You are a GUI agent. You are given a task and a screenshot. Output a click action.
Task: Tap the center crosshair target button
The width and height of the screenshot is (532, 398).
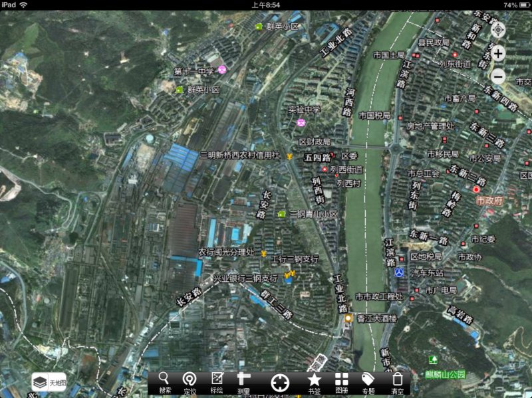280,382
